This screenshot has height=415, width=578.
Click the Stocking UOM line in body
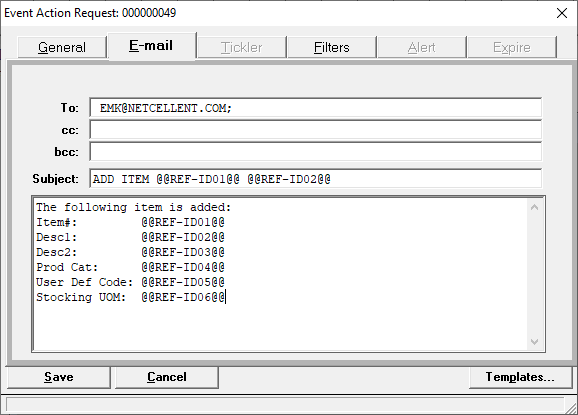[x=130, y=297]
